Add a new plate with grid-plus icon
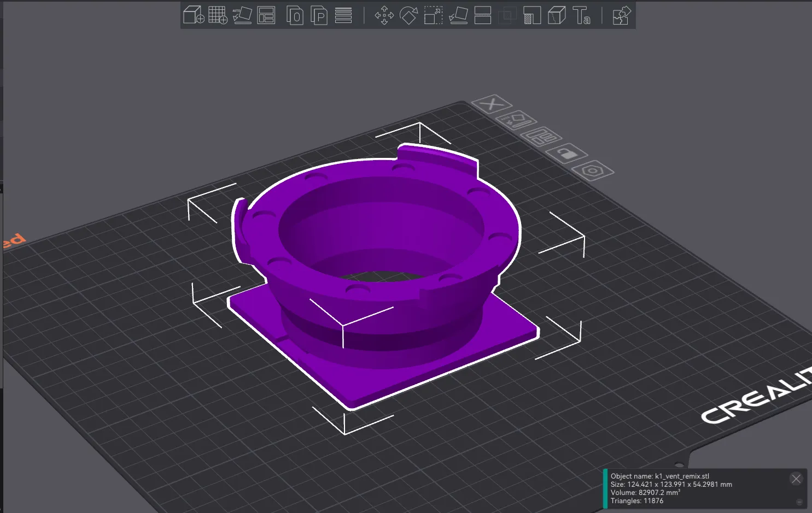This screenshot has height=513, width=812. tap(218, 15)
